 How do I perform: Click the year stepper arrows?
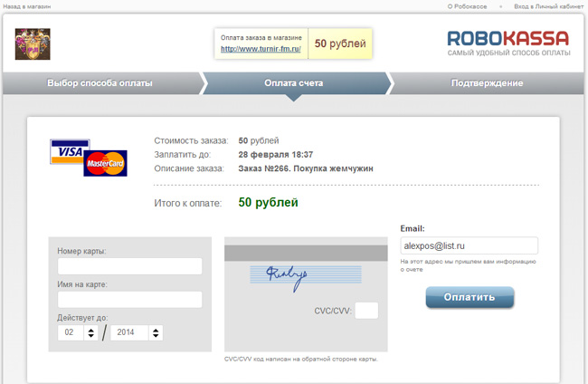click(156, 332)
